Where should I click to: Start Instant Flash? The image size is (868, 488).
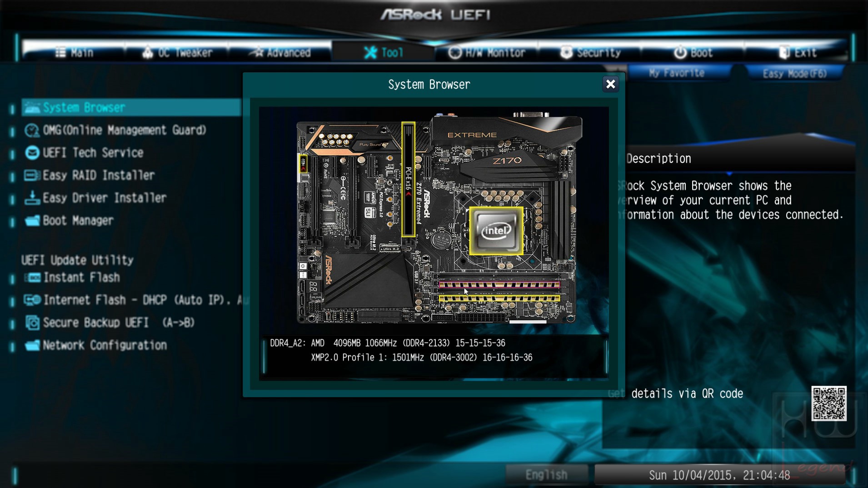click(82, 278)
